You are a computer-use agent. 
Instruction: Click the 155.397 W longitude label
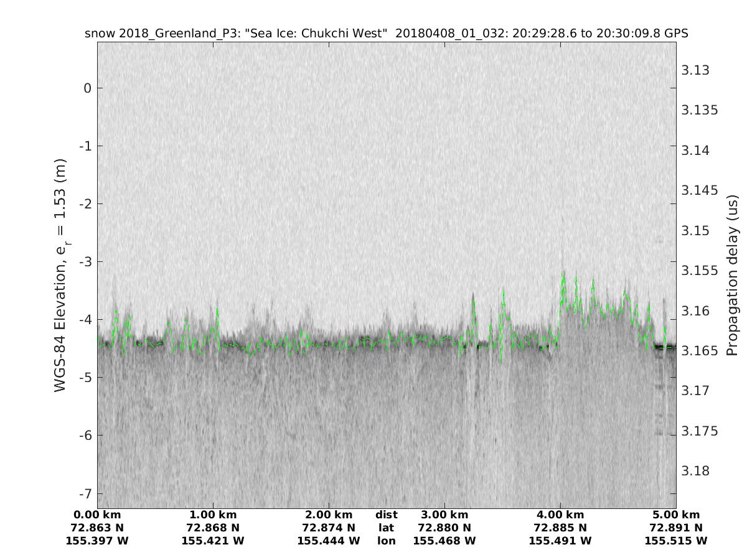[97, 541]
